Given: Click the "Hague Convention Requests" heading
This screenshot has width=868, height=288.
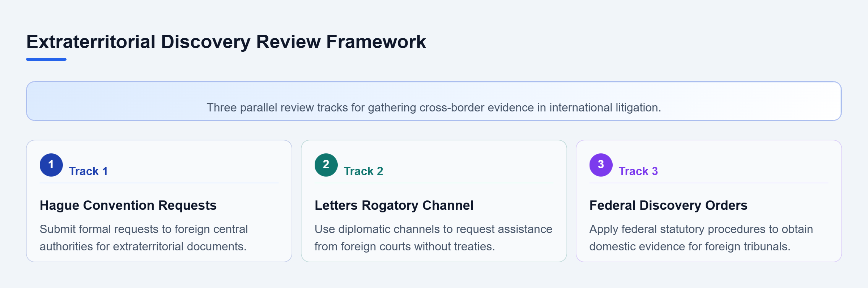Looking at the screenshot, I should pyautogui.click(x=128, y=206).
